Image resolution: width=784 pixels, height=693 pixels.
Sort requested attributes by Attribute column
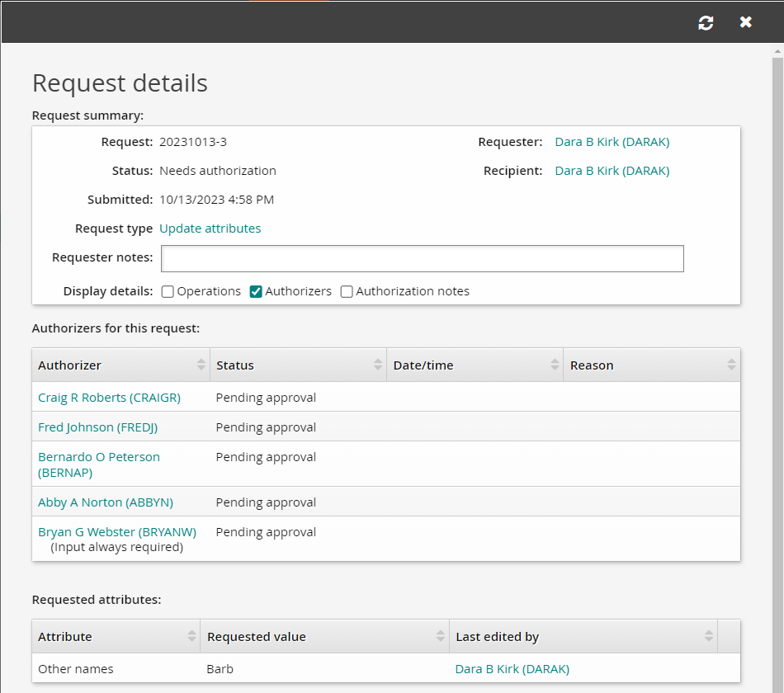tap(191, 636)
